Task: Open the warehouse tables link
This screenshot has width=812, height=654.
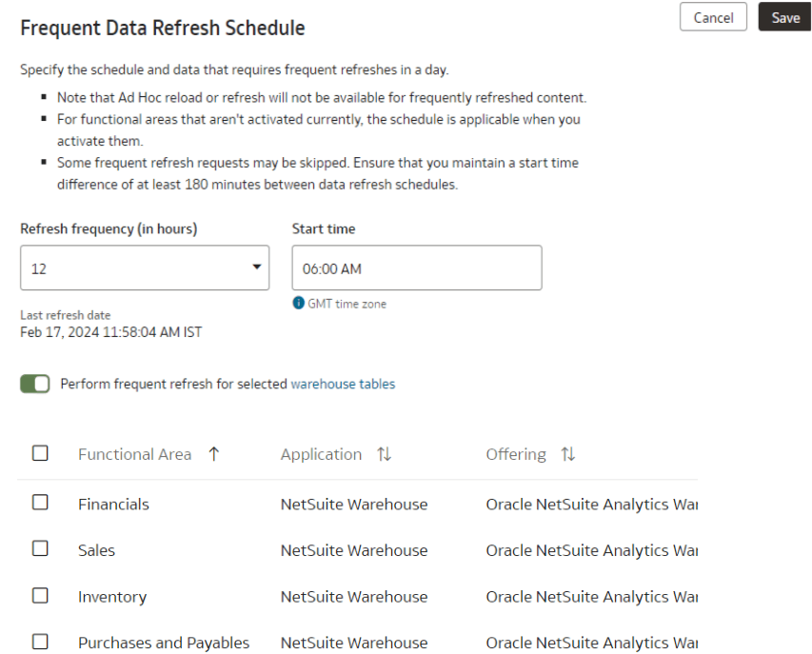Action: [x=343, y=384]
